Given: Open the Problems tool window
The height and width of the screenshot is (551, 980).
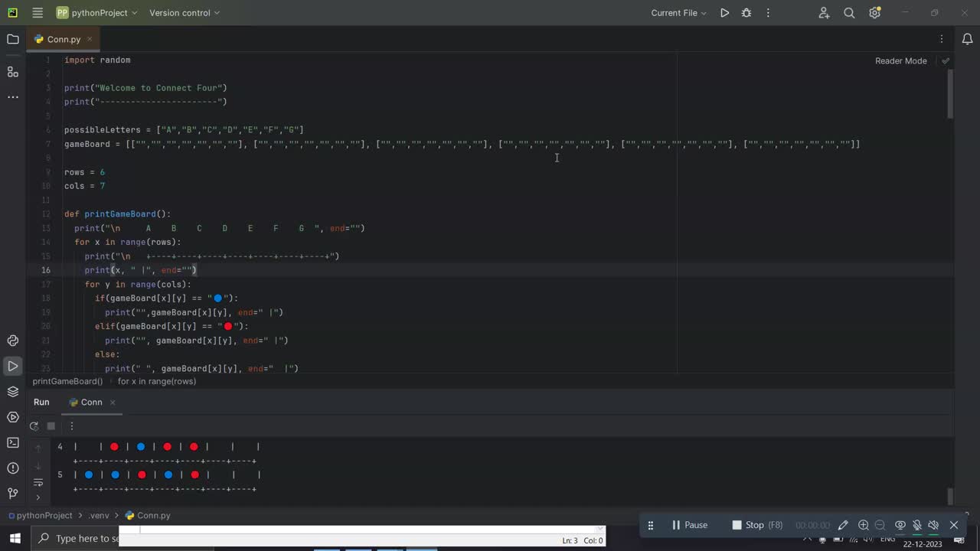Looking at the screenshot, I should [13, 468].
